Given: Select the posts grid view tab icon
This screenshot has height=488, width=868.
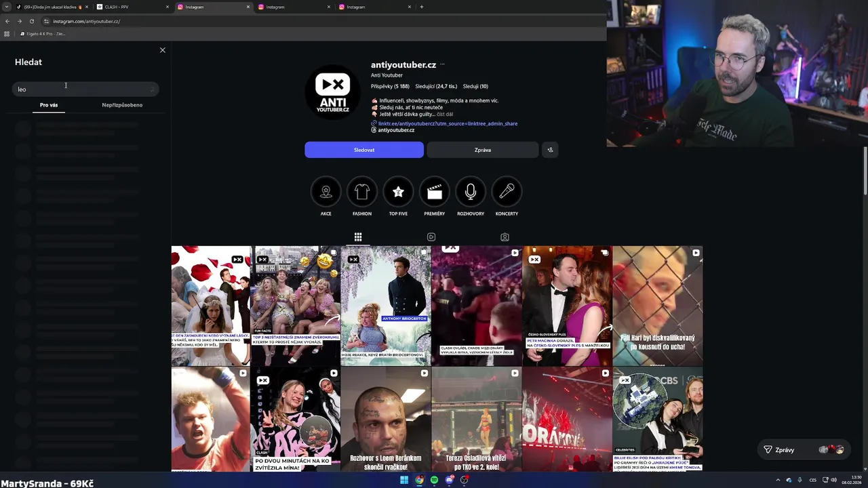Looking at the screenshot, I should coord(358,237).
